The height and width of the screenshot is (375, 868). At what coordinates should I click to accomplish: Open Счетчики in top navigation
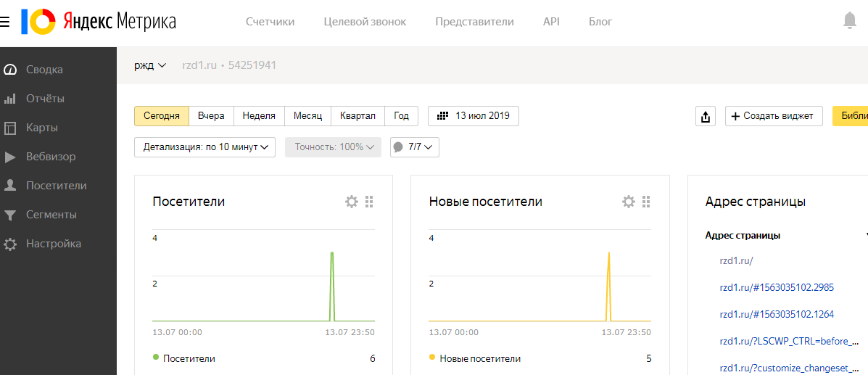(270, 22)
